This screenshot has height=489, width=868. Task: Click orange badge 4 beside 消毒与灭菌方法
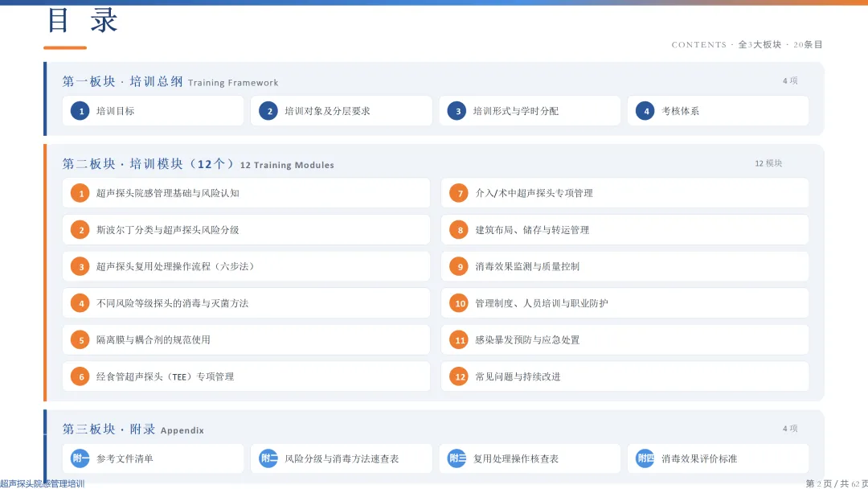point(80,303)
